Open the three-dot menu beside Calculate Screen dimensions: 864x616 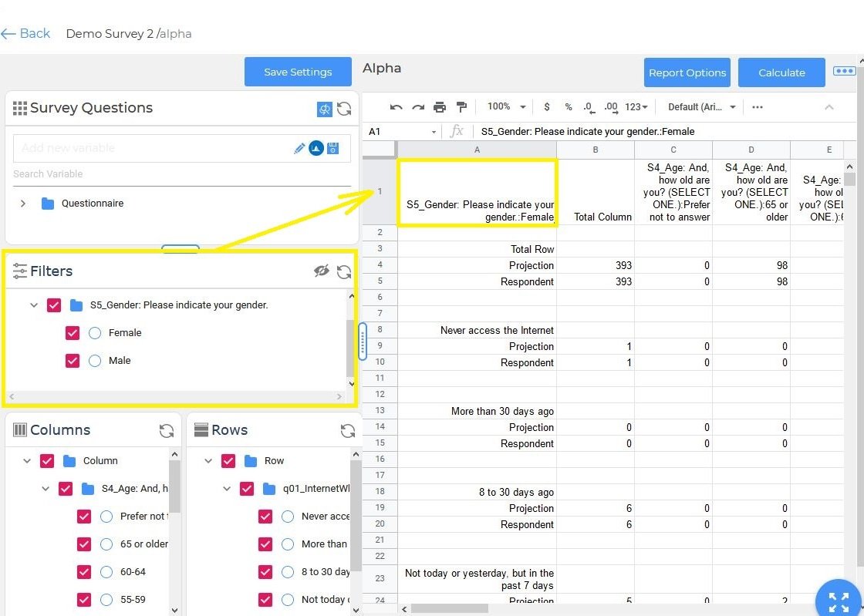[844, 71]
